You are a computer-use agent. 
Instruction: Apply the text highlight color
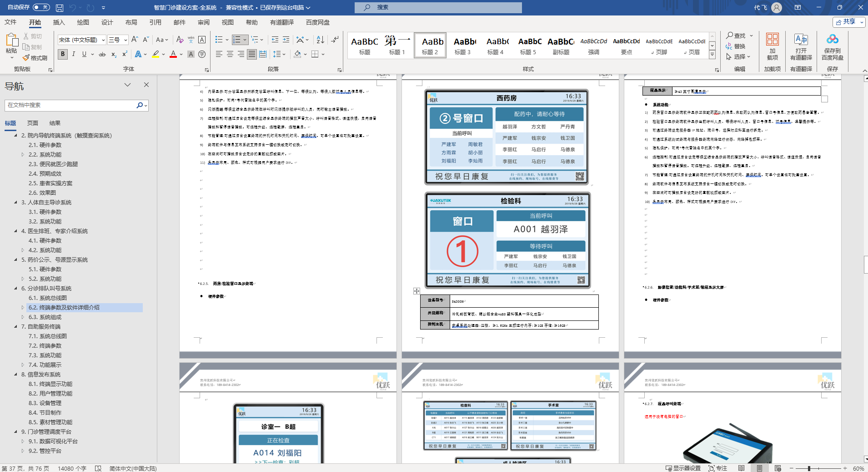(x=156, y=54)
